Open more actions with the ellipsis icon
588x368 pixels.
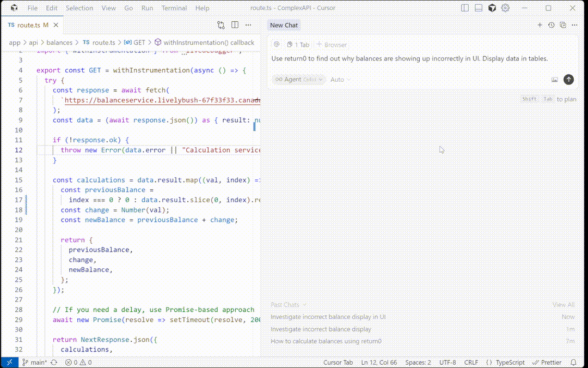[x=248, y=25]
